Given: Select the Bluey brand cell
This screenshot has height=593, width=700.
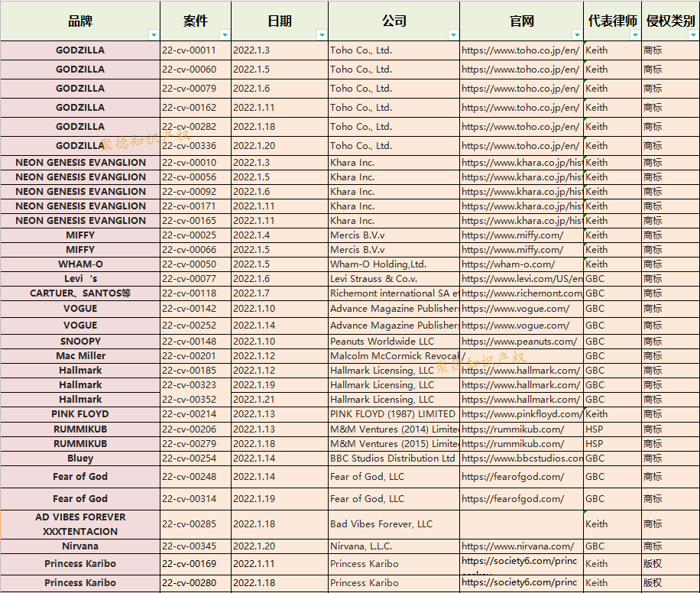Looking at the screenshot, I should click(80, 459).
